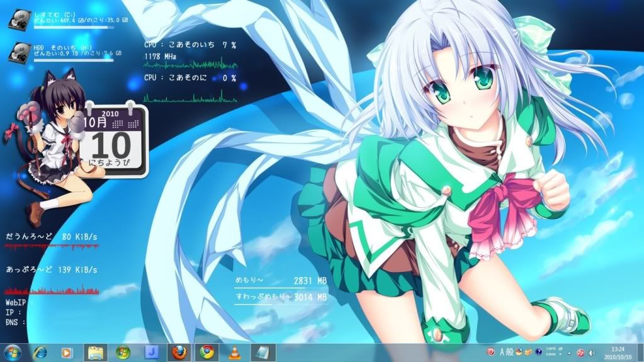644x362 pixels.
Task: Click the IME conversion mode '般' indicator
Action: pyautogui.click(x=509, y=352)
